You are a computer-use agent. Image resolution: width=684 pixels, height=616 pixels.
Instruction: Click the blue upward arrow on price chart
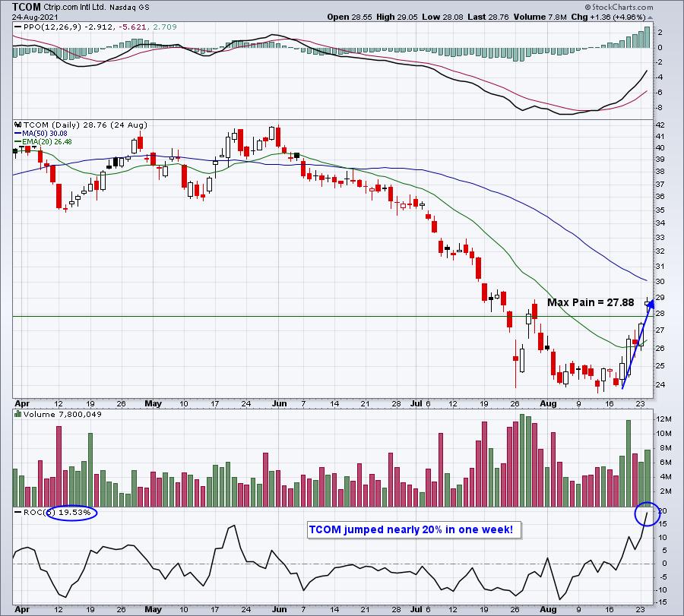(636, 344)
